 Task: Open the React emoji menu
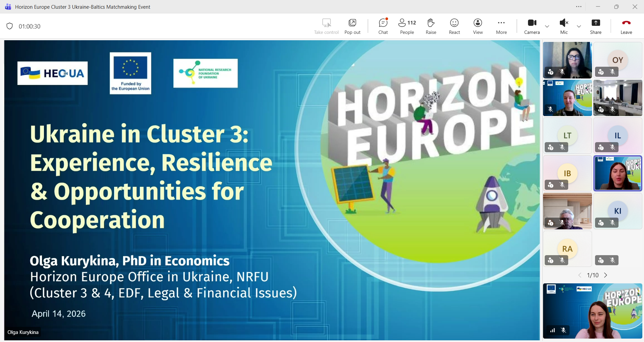click(454, 26)
